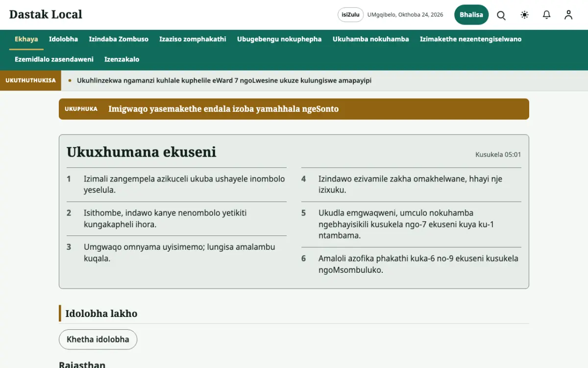Click the Ukuxhumana ekuseni heading

tap(142, 152)
